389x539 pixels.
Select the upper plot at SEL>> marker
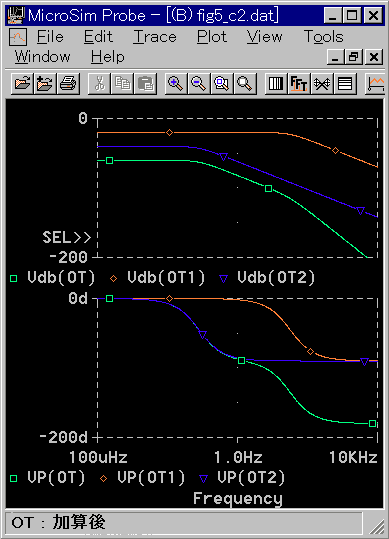tap(66, 237)
